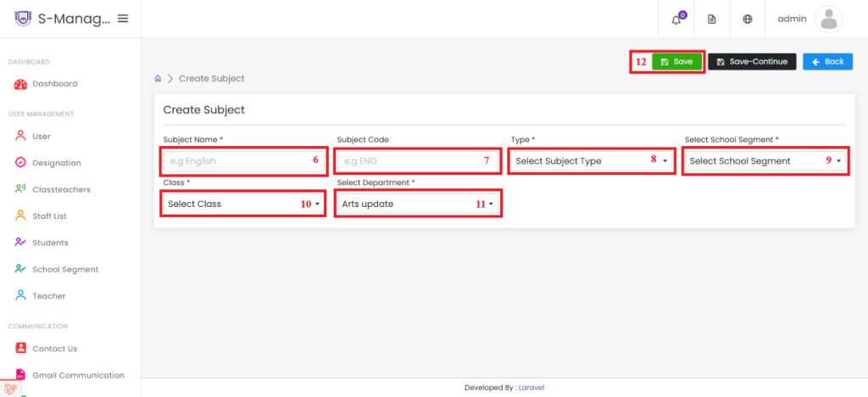This screenshot has width=868, height=397.
Task: Click the green Save button
Action: (x=677, y=61)
